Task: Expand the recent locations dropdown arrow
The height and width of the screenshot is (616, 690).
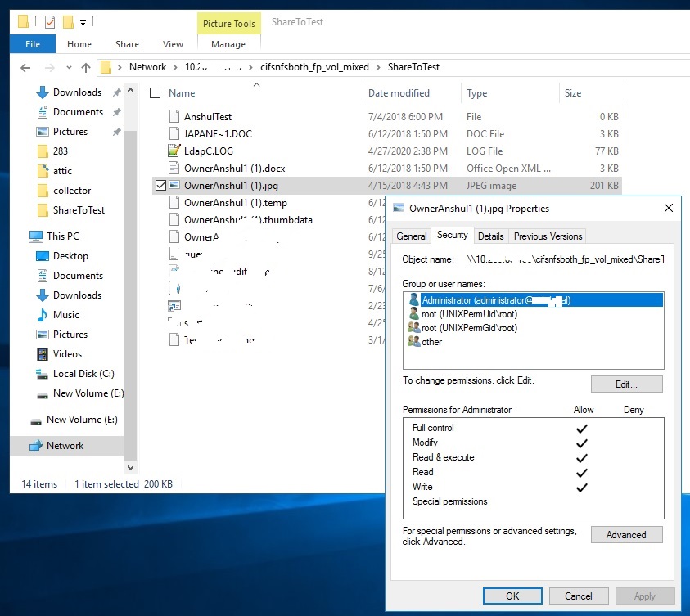Action: pos(68,68)
